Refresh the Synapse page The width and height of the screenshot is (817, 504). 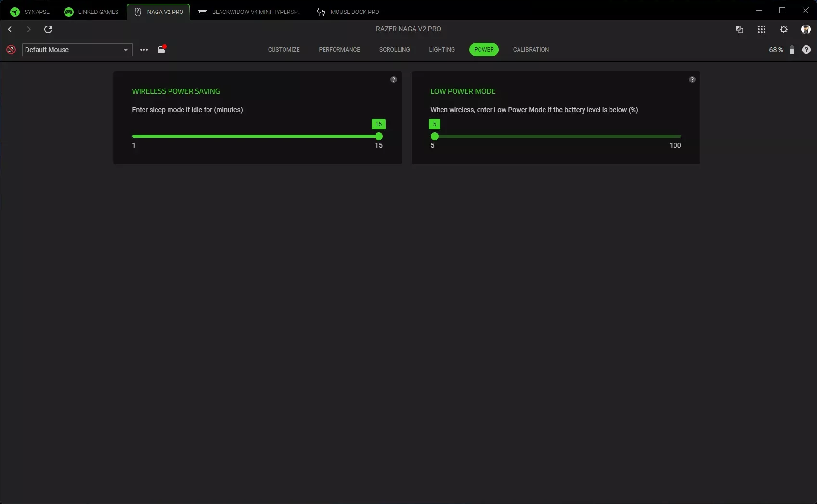(48, 29)
